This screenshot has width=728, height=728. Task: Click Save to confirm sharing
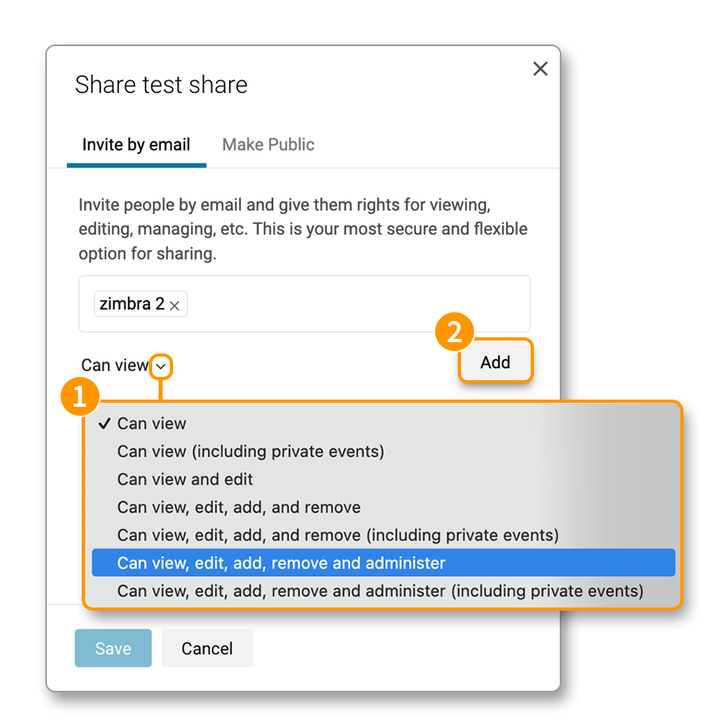point(112,648)
